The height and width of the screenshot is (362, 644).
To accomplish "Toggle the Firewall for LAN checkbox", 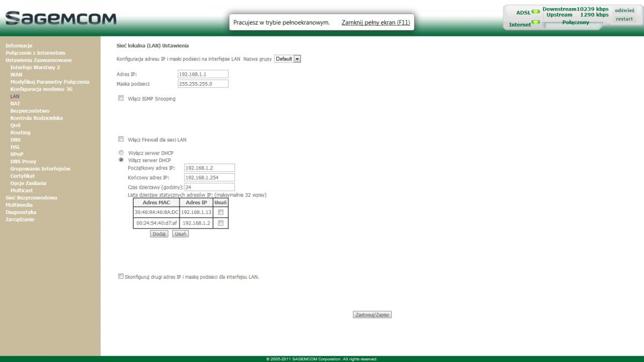I will [121, 139].
